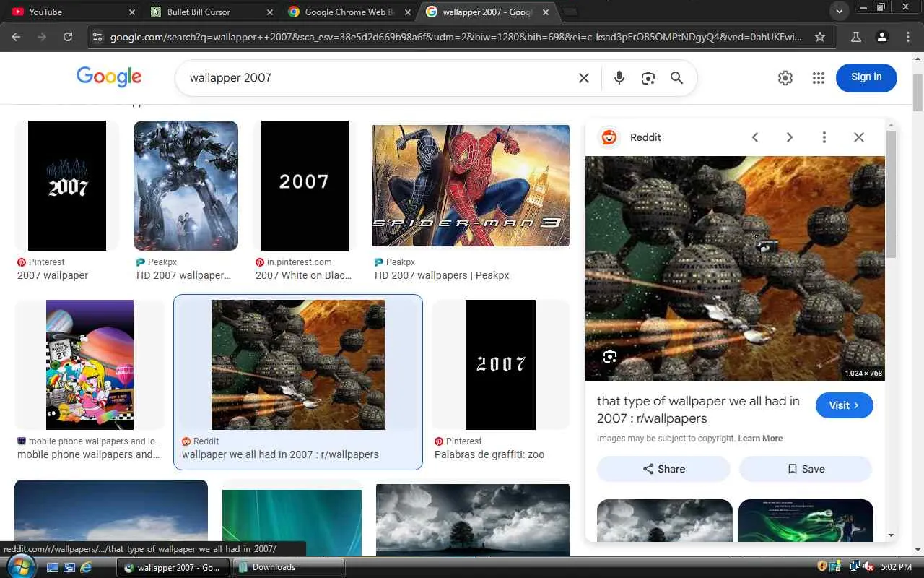Open the related green glow thumbnail in preview panel
This screenshot has height=578, width=924.
point(806,520)
